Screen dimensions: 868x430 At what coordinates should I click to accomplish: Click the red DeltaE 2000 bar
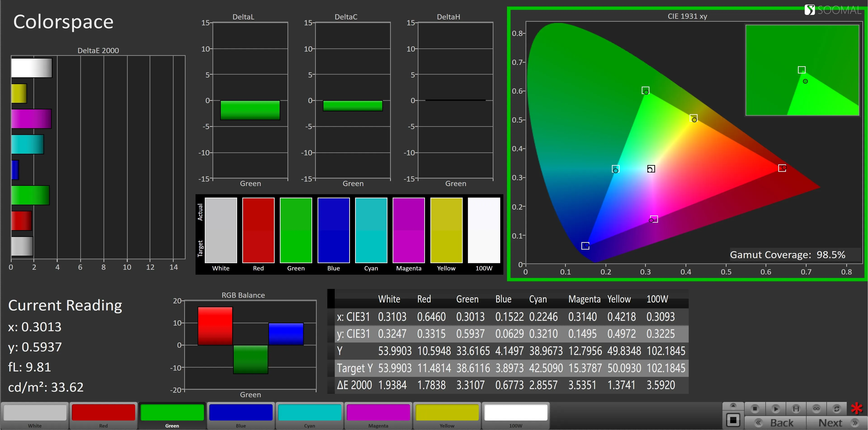[21, 221]
